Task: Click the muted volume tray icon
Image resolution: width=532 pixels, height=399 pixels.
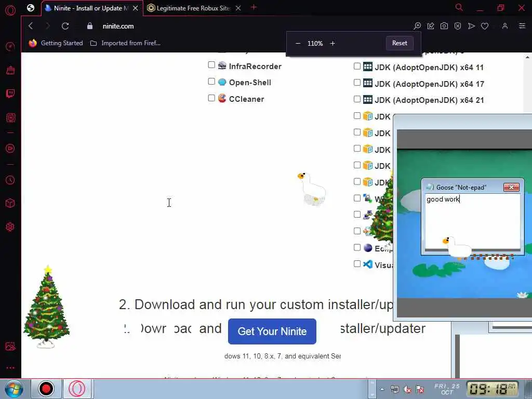Action: pos(407,390)
